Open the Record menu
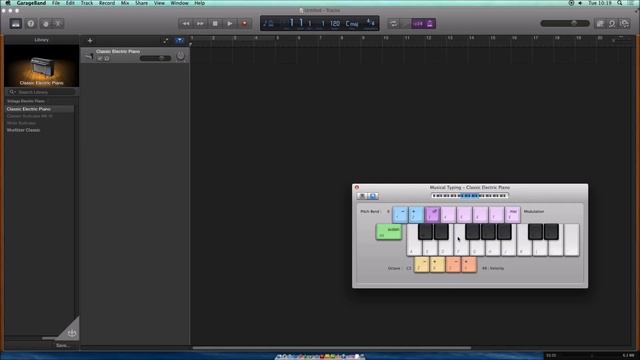This screenshot has width=640, height=360. (x=107, y=3)
